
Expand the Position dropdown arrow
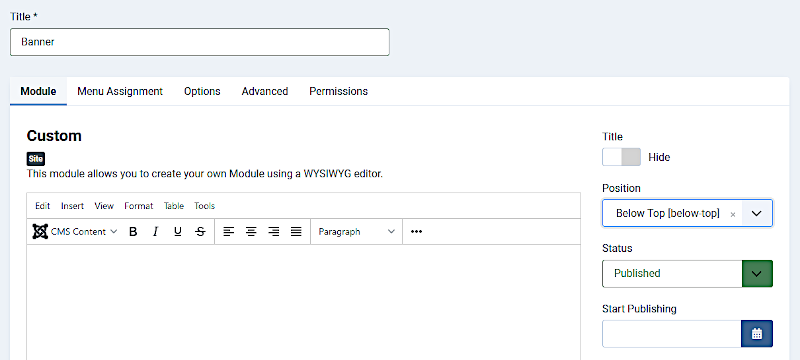(x=757, y=213)
